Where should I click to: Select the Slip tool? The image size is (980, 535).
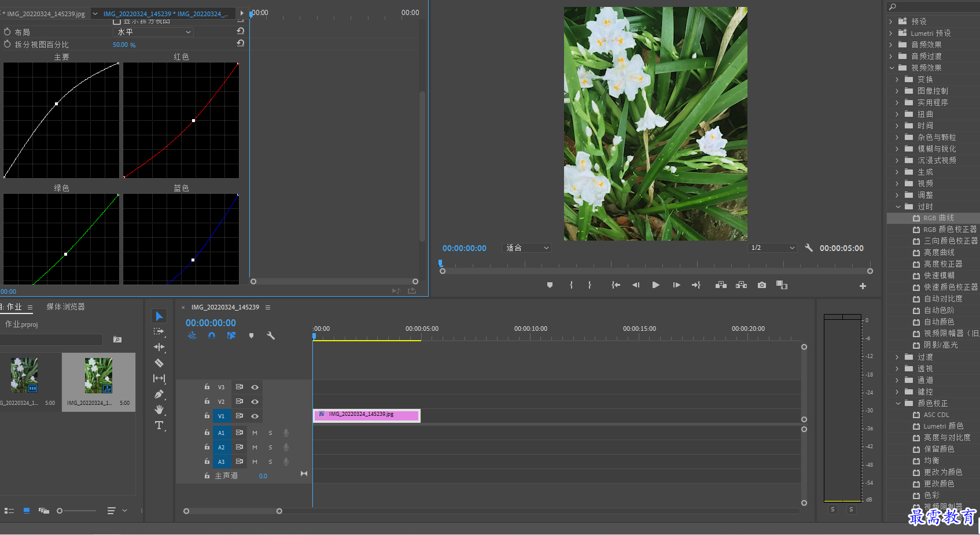[x=159, y=378]
